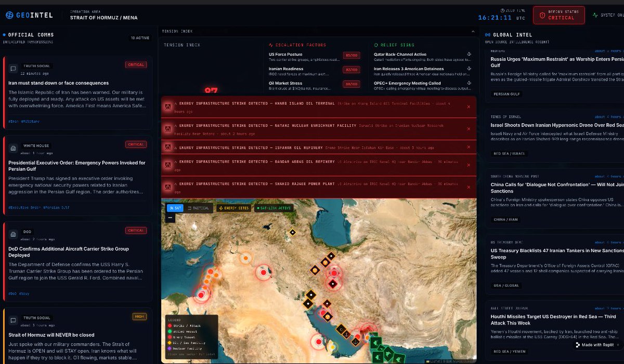Click the Nuclear Facility purple legend dot

pyautogui.click(x=170, y=348)
